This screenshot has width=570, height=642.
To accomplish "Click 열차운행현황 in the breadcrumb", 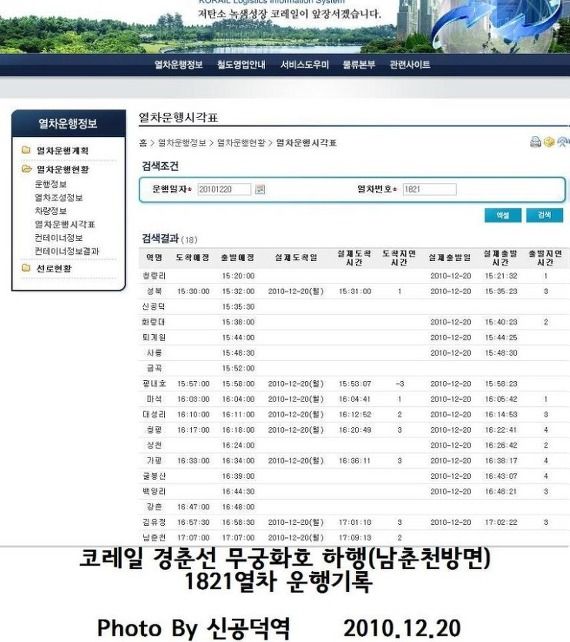I will [241, 143].
